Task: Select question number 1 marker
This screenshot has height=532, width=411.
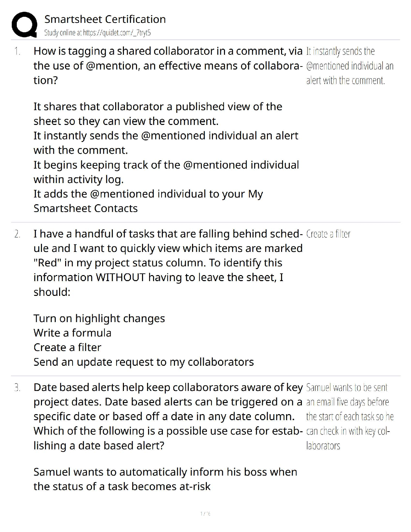Action: click(17, 51)
